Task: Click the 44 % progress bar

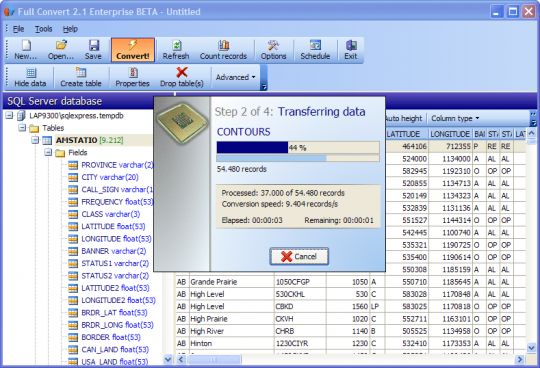Action: [x=298, y=147]
